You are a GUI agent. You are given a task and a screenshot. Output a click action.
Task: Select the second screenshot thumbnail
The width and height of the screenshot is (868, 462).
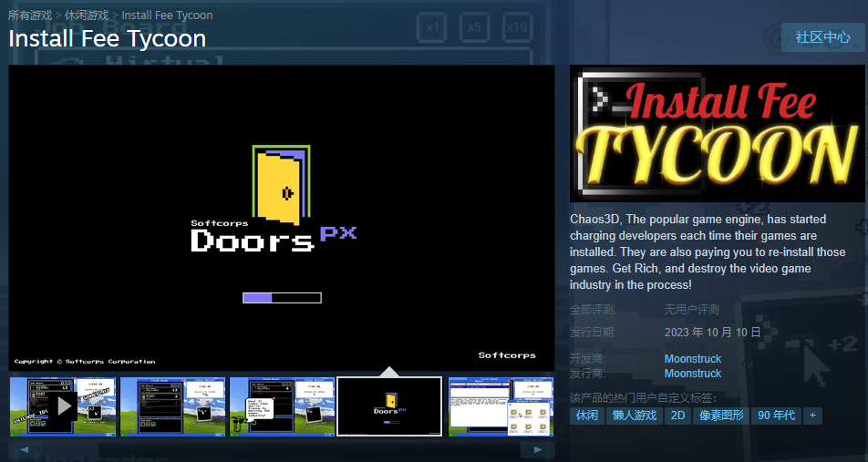coord(172,406)
